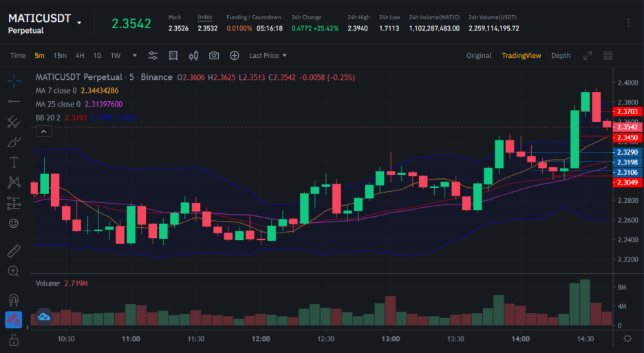The height and width of the screenshot is (353, 644).
Task: Select the ruler measure tool
Action: (14, 250)
